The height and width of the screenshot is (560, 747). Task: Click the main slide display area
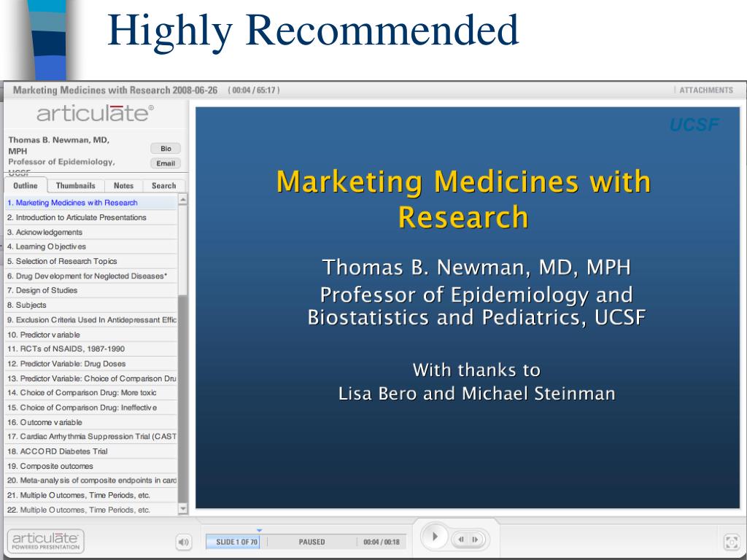coord(468,308)
